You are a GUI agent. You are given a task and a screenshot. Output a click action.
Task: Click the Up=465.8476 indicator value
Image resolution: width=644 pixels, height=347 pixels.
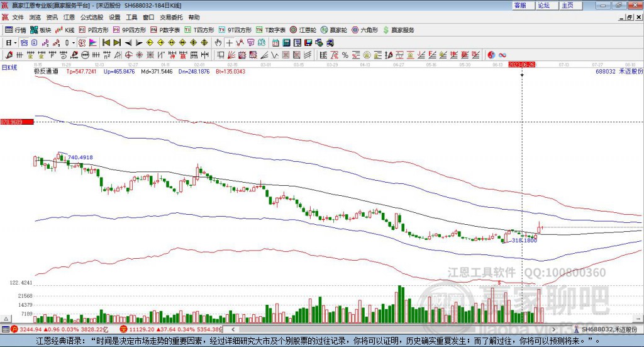(x=119, y=72)
